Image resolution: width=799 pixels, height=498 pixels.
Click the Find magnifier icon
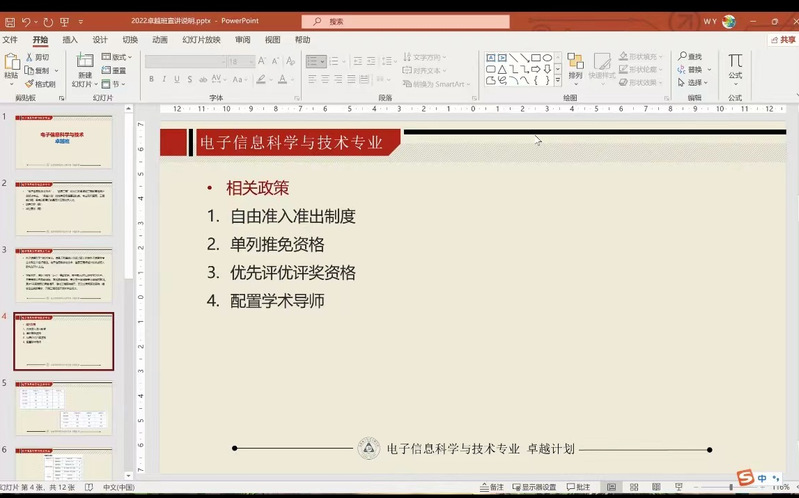pos(690,57)
